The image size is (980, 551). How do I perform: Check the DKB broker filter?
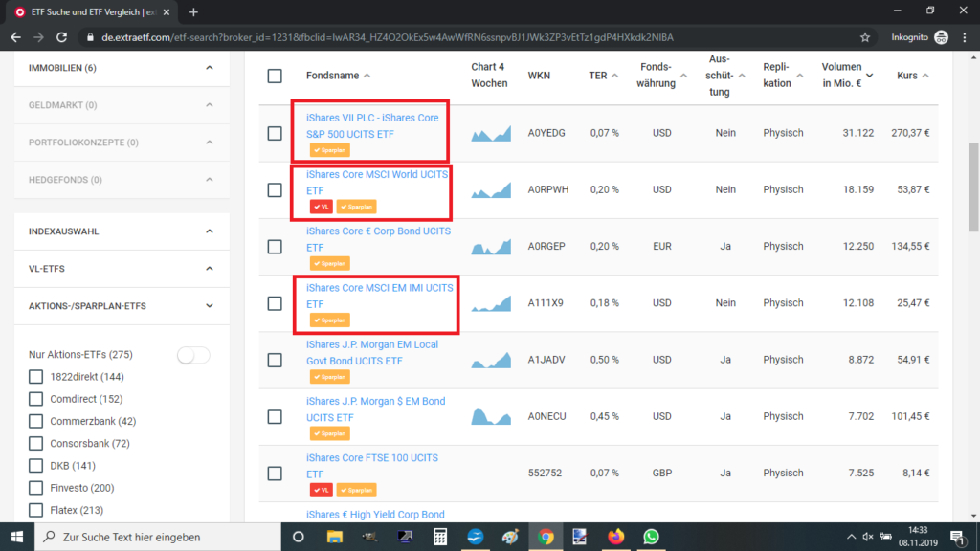click(x=35, y=466)
